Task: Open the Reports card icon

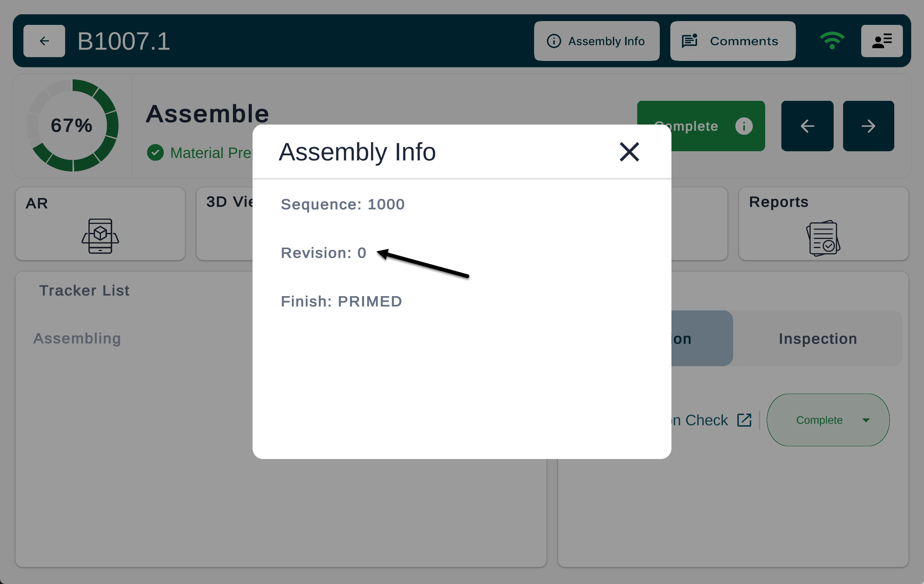Action: tap(823, 238)
